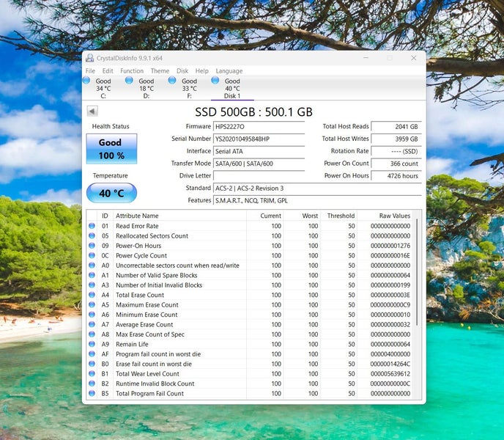Close the CrystalDiskInfo window
504x440 pixels.
point(414,58)
